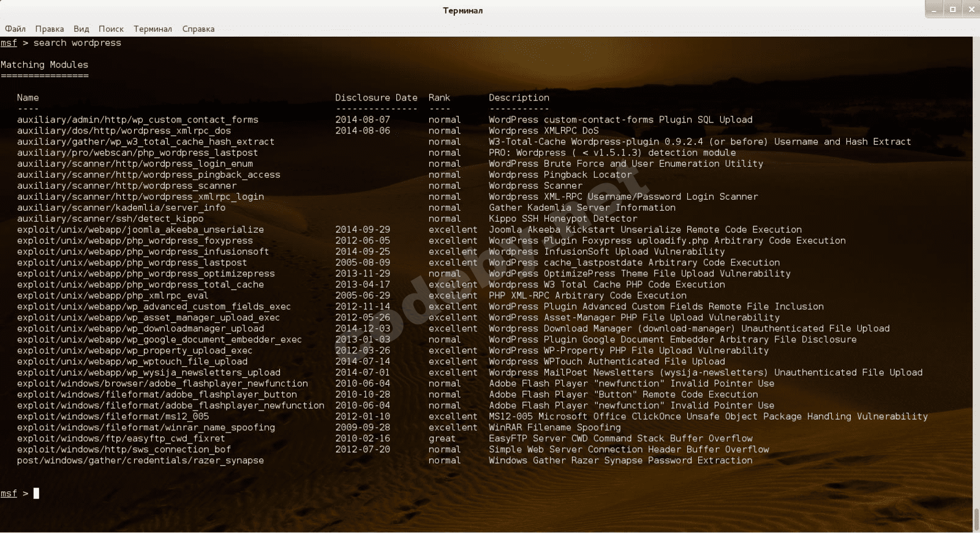Click the disclosure date 2014-12-03
Screen dimensions: 980x533
[x=363, y=330]
